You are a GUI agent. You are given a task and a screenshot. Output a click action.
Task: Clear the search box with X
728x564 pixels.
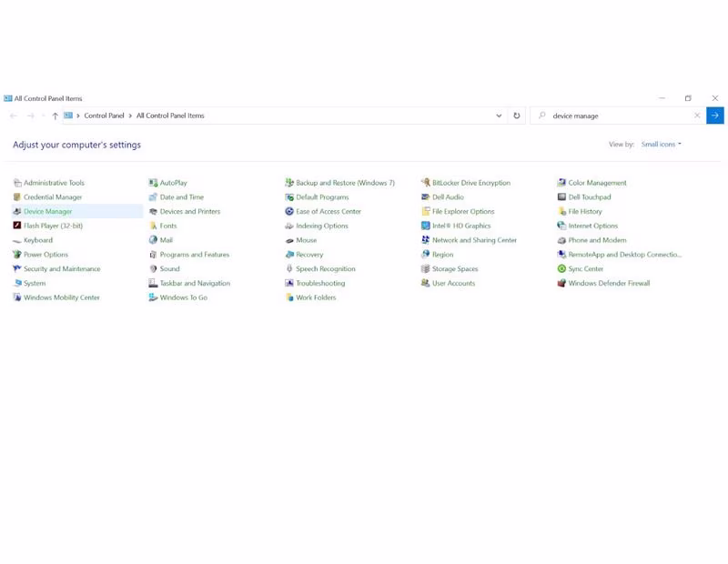(x=697, y=116)
